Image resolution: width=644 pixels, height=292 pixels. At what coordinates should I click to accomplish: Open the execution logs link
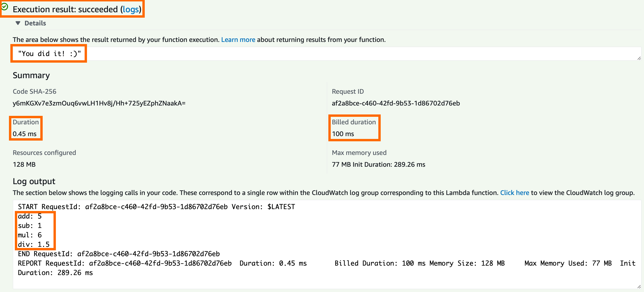point(131,9)
